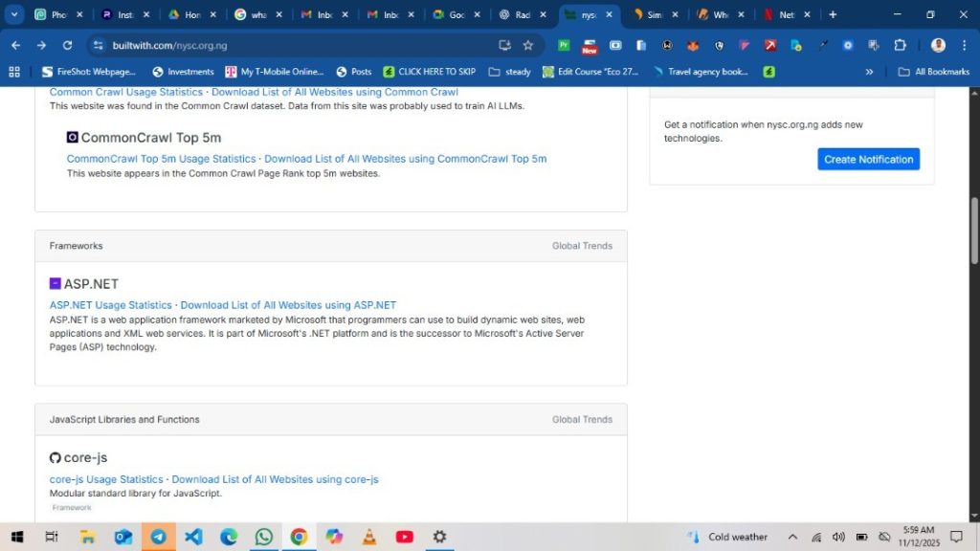This screenshot has width=980, height=551.
Task: Launch VLC media player from taskbar
Action: tap(369, 537)
